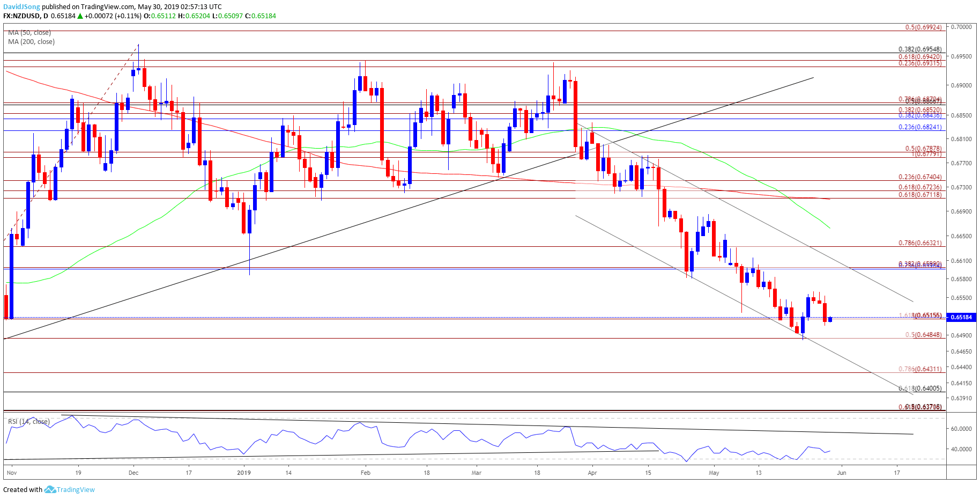The width and height of the screenshot is (980, 499).
Task: Click the FX:NZDUSD symbol label
Action: [x=22, y=16]
